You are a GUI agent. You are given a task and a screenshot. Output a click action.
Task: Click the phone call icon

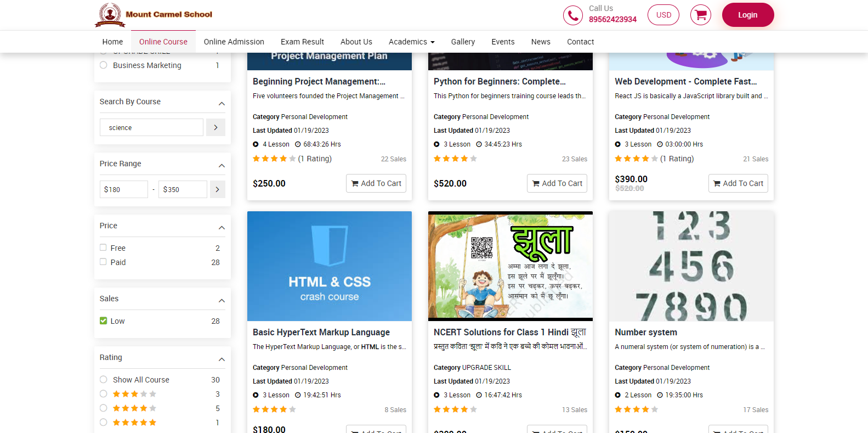pos(572,15)
